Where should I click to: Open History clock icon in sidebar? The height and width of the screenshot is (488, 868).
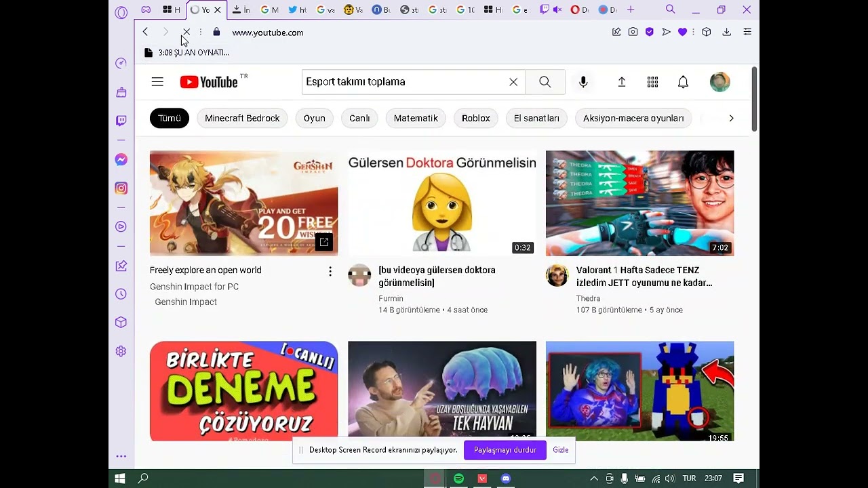point(121,294)
